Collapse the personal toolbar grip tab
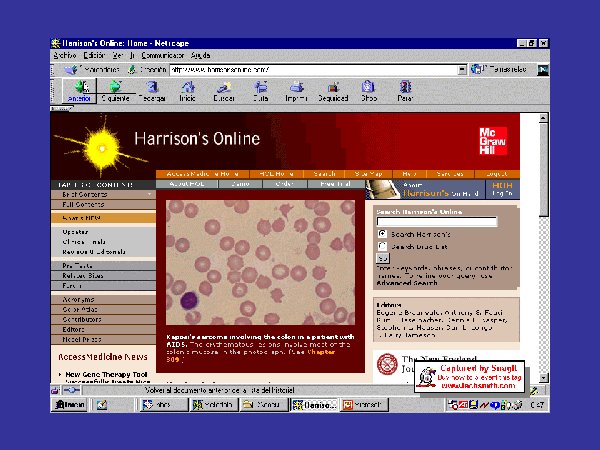 click(x=61, y=109)
